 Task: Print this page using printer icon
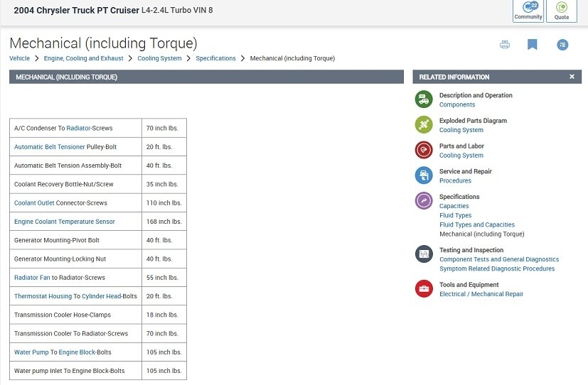[505, 45]
